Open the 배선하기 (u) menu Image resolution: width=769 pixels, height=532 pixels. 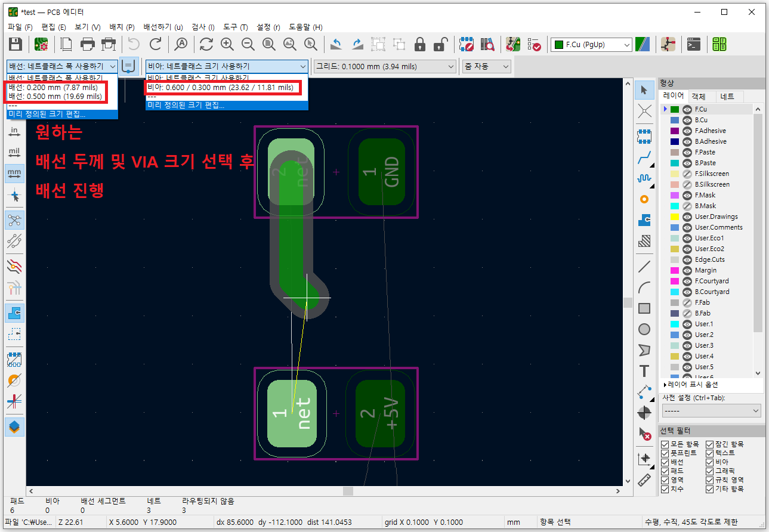click(163, 27)
